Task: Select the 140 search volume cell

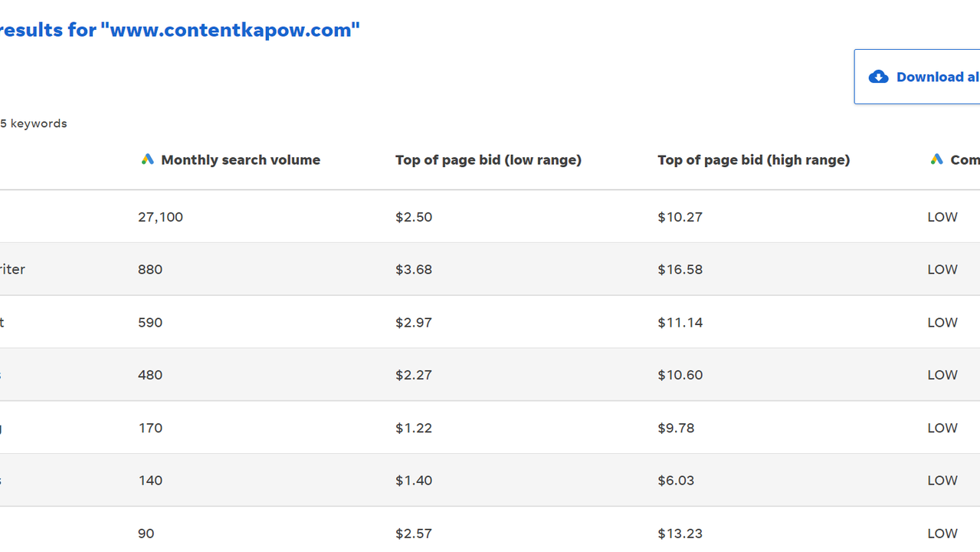Action: pyautogui.click(x=150, y=481)
